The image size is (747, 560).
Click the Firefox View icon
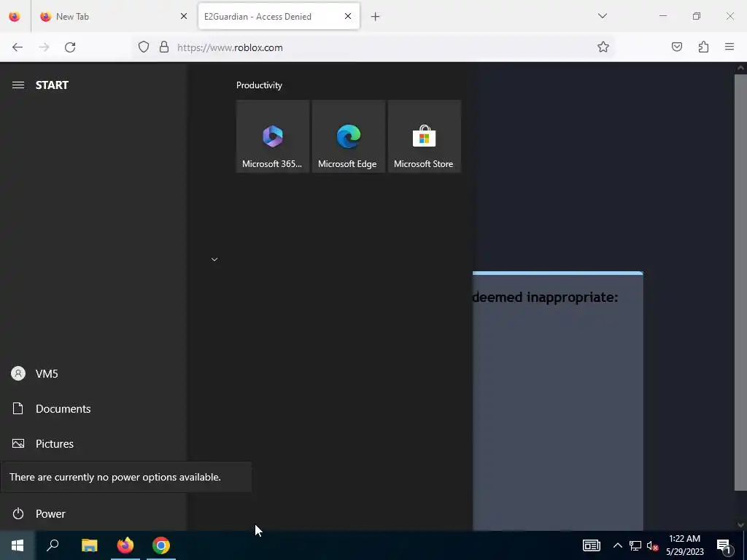15,17
